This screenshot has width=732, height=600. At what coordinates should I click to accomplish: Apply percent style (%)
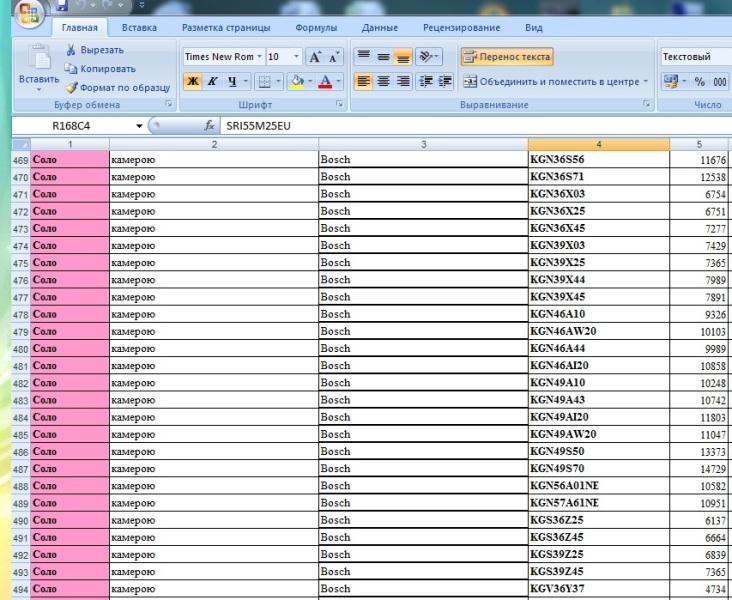coord(699,82)
